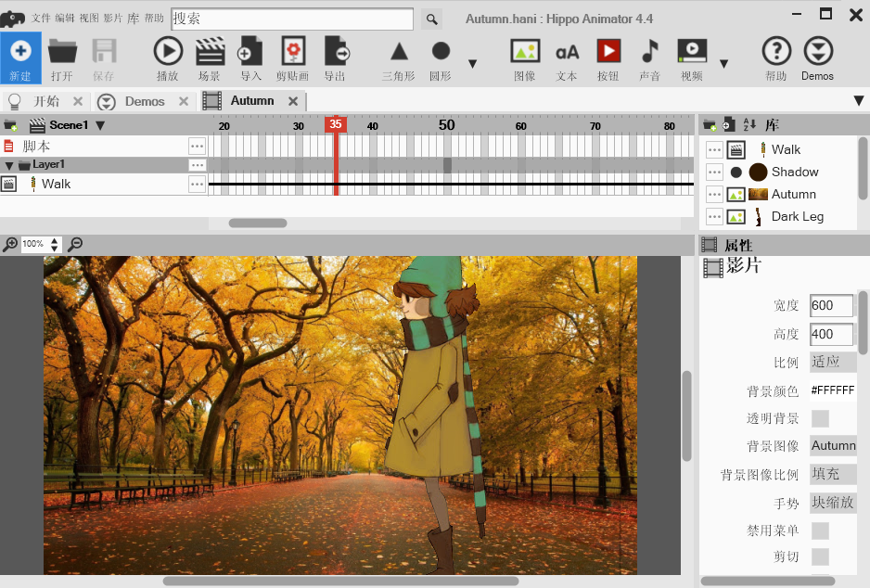Open the File (文件) menu
The height and width of the screenshot is (588, 870).
click(41, 19)
